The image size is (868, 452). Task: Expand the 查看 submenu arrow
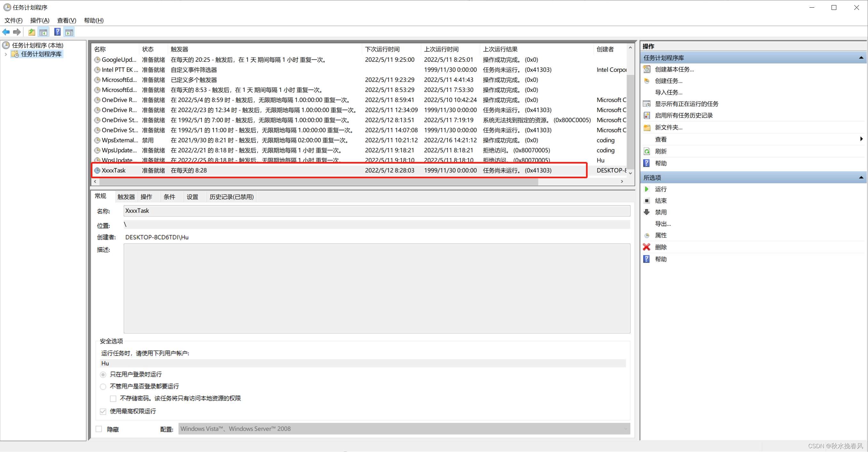click(861, 139)
